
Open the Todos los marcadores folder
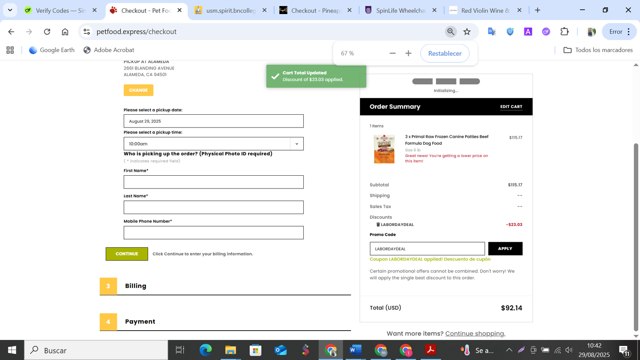click(x=598, y=50)
